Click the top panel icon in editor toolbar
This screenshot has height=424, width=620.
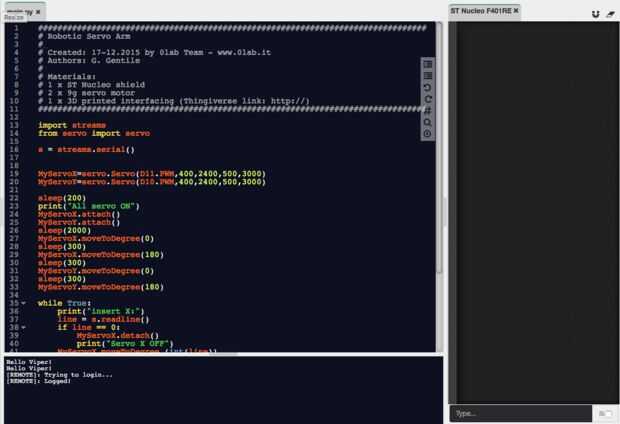[x=427, y=64]
